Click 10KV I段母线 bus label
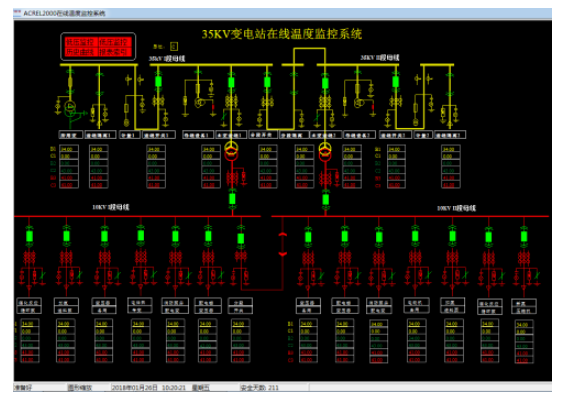The width and height of the screenshot is (565, 403). coord(111,207)
